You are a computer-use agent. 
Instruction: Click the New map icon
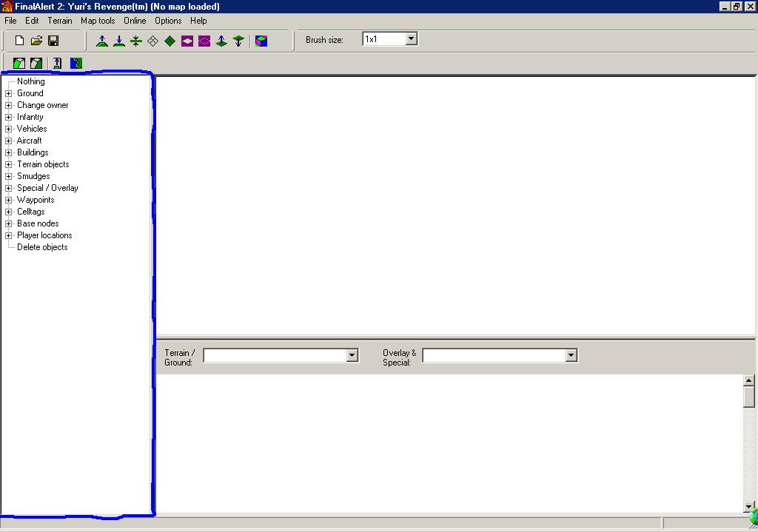20,41
